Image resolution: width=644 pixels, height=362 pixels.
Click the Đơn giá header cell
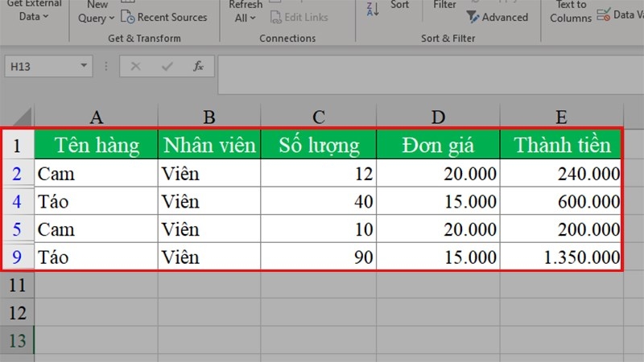438,145
